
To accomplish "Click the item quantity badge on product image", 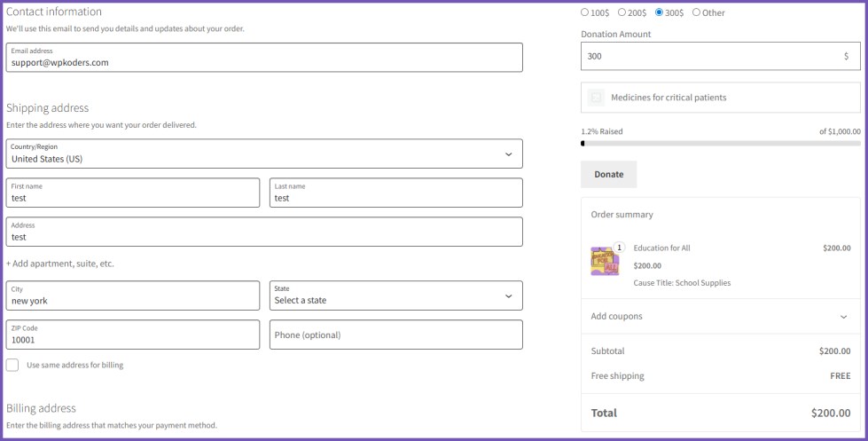I will pyautogui.click(x=619, y=248).
